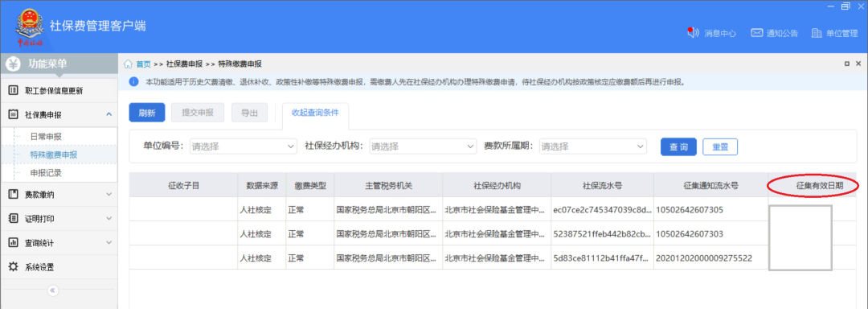Open the 消息中心 speaker icon
The image size is (868, 309).
pyautogui.click(x=693, y=33)
